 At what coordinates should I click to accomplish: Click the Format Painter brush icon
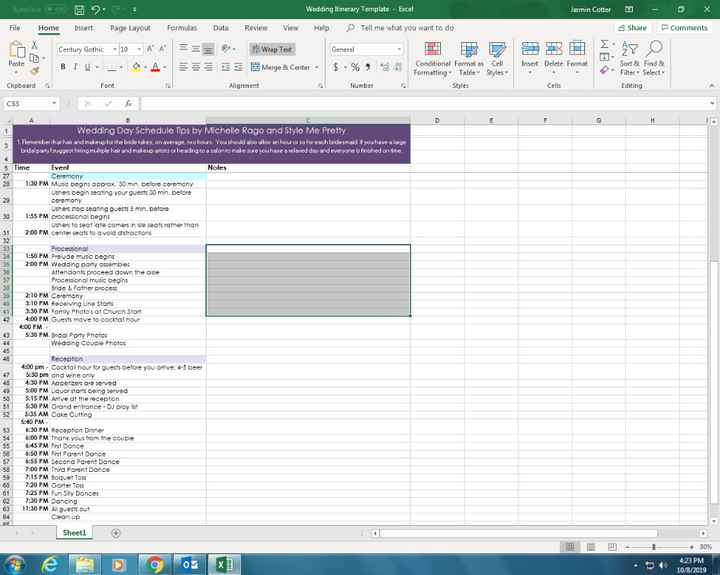(x=34, y=71)
